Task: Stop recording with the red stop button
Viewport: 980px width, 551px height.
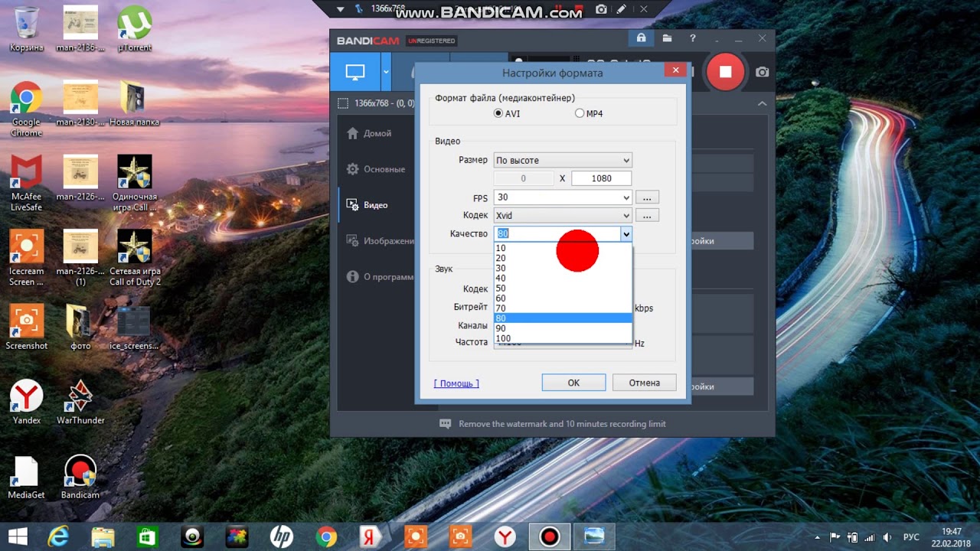Action: [x=724, y=72]
